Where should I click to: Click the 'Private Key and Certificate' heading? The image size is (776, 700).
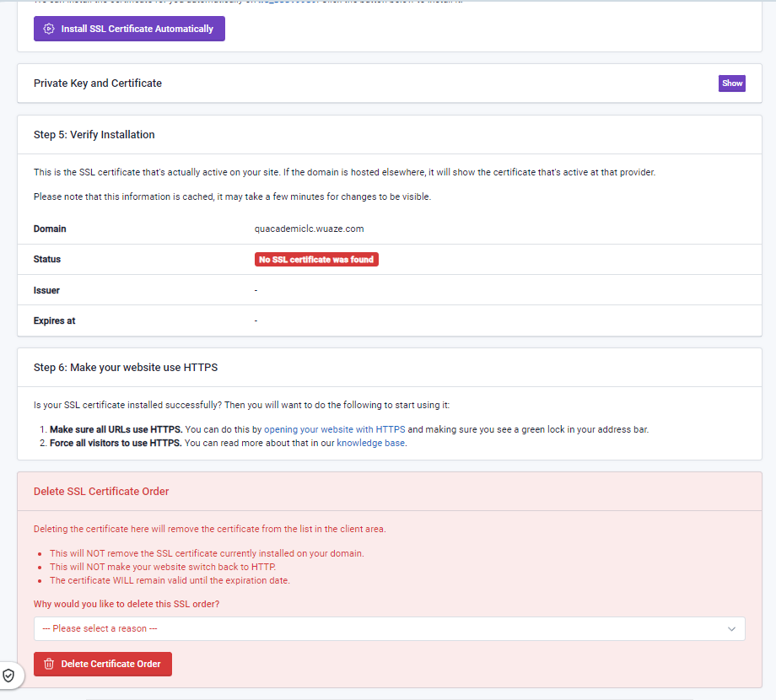pyautogui.click(x=98, y=83)
